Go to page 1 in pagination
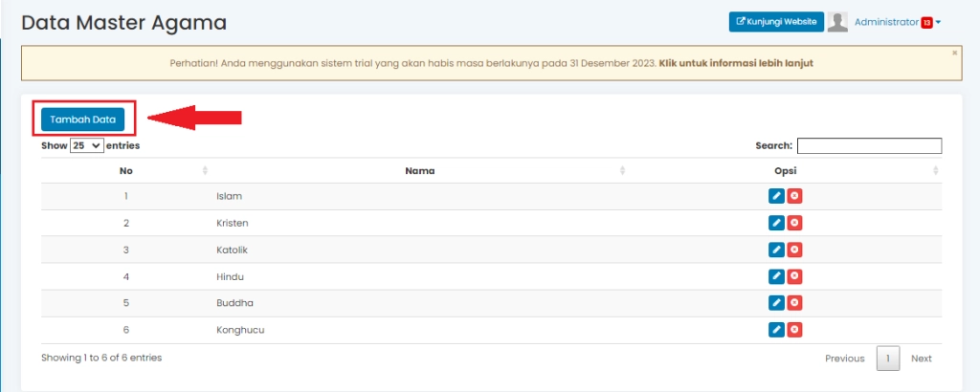This screenshot has width=980, height=392. [x=887, y=359]
